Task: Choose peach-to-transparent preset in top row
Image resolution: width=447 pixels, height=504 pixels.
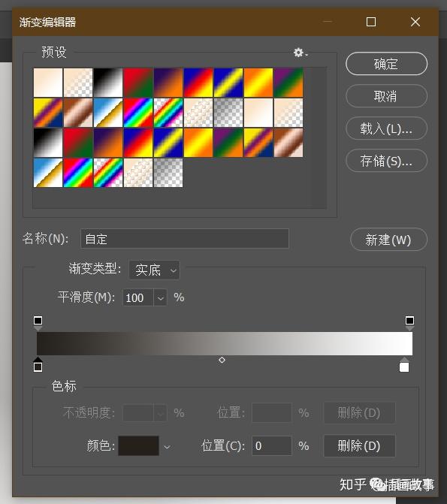Action: (78, 83)
